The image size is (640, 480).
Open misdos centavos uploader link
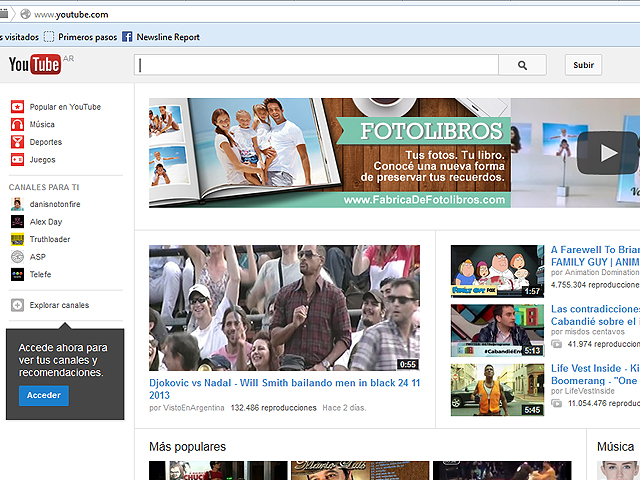coord(595,331)
